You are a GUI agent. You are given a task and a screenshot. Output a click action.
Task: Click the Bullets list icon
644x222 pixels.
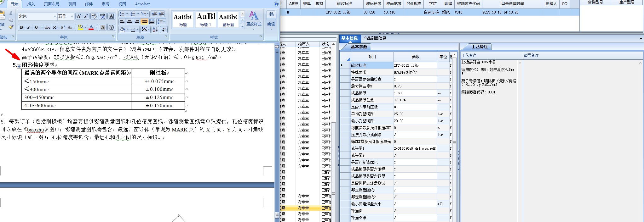(122, 14)
